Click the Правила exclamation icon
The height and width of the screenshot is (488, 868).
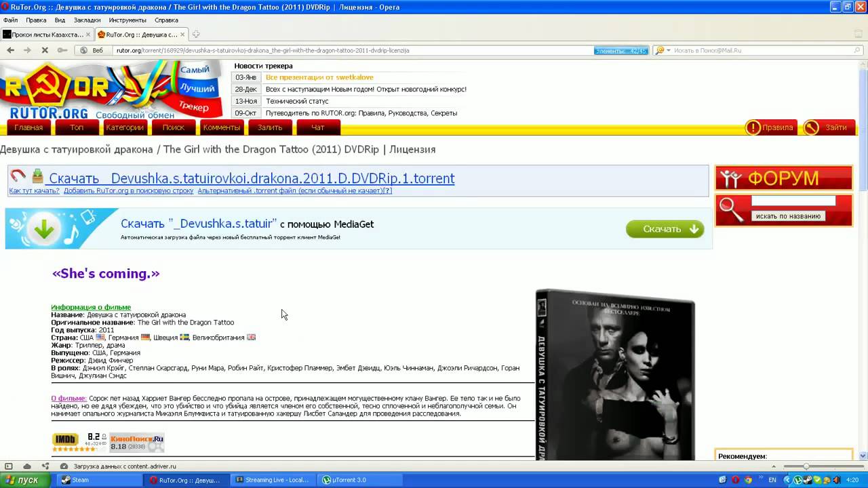753,127
